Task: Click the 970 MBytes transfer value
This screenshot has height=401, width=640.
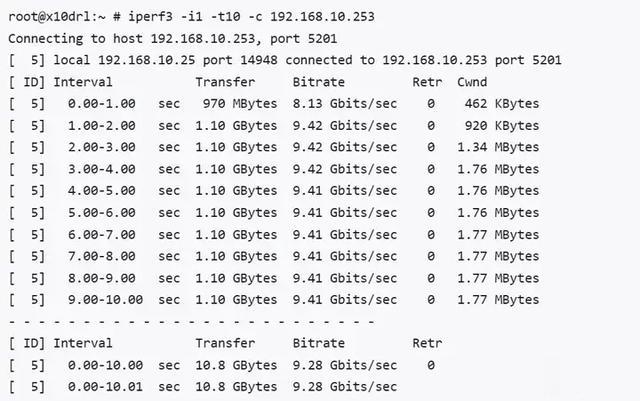Action: click(x=240, y=104)
